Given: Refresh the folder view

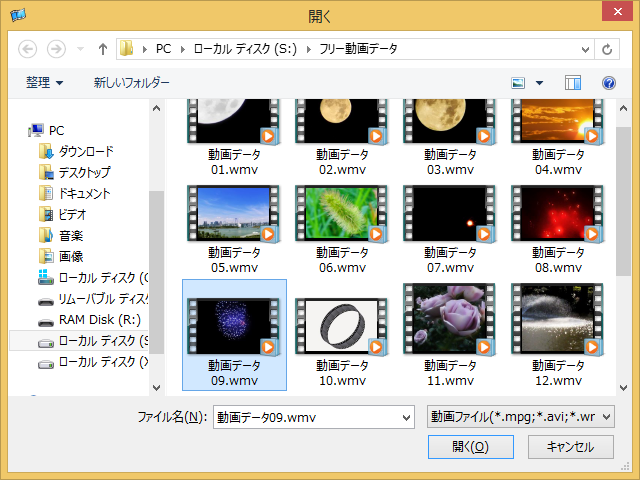Looking at the screenshot, I should pos(607,49).
